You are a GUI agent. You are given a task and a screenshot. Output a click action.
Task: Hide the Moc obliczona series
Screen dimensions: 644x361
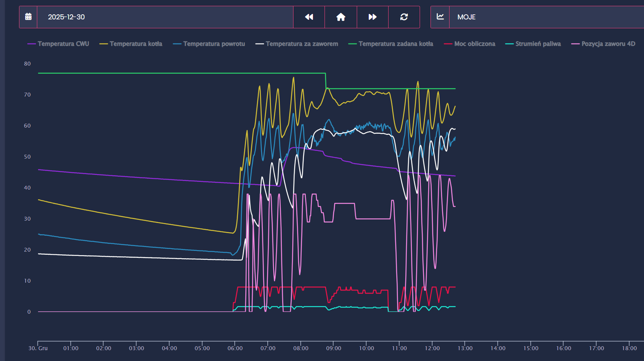pos(474,44)
